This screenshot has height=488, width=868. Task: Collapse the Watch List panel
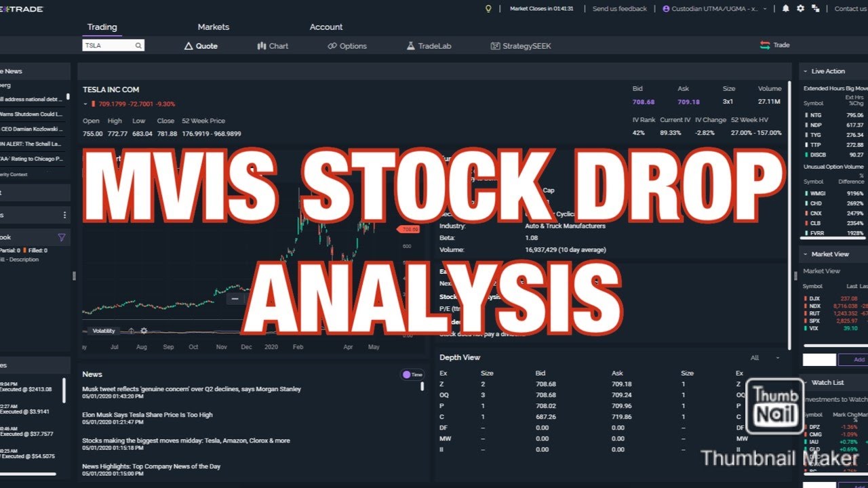tap(805, 383)
